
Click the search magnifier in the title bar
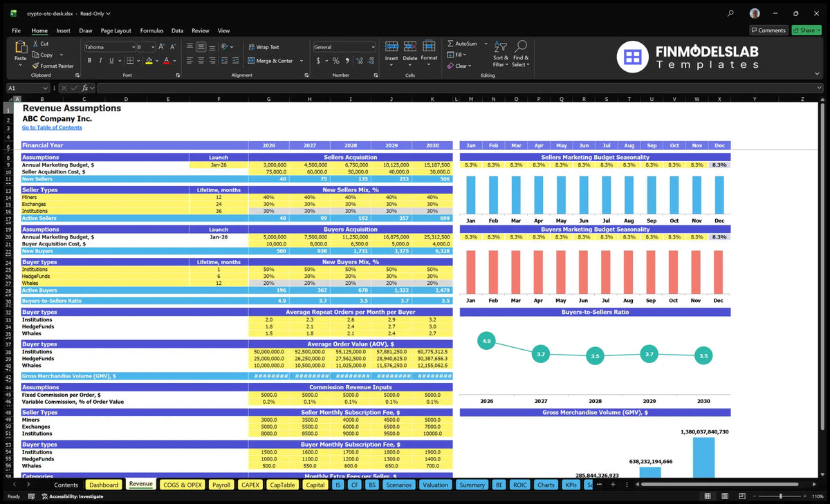click(x=731, y=13)
